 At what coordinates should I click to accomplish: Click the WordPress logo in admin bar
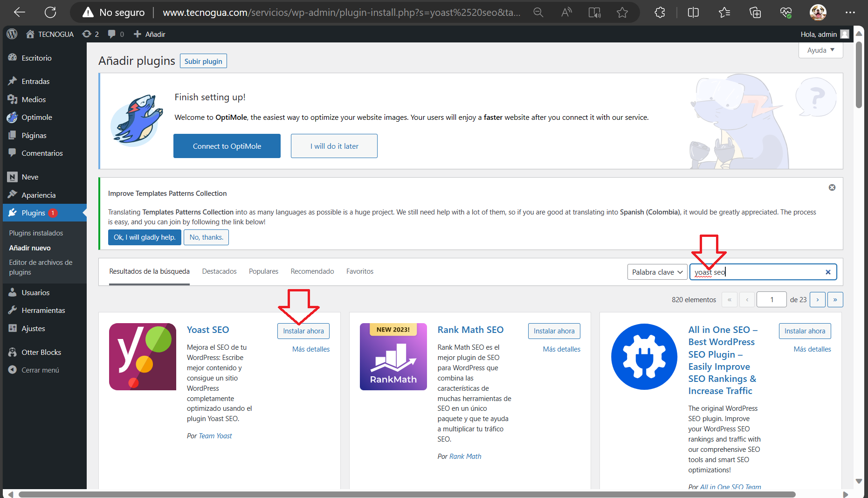12,34
